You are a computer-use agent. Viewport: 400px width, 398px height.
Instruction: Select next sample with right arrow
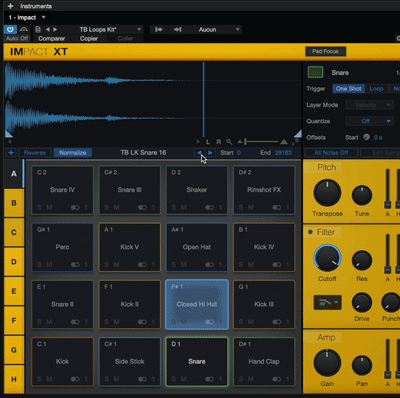click(x=210, y=153)
